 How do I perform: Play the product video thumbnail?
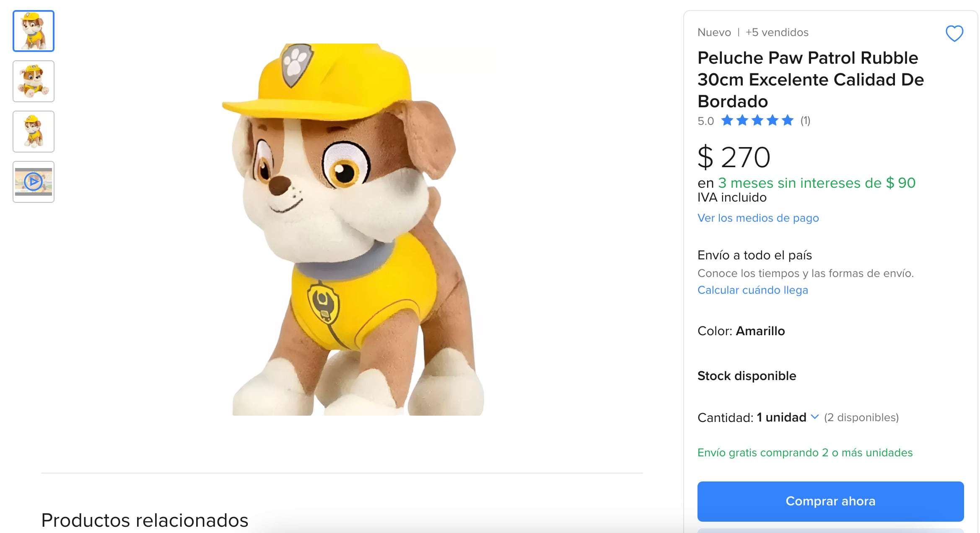coord(34,182)
